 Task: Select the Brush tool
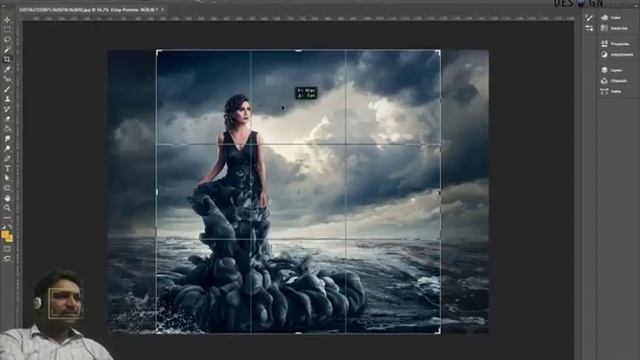7,89
